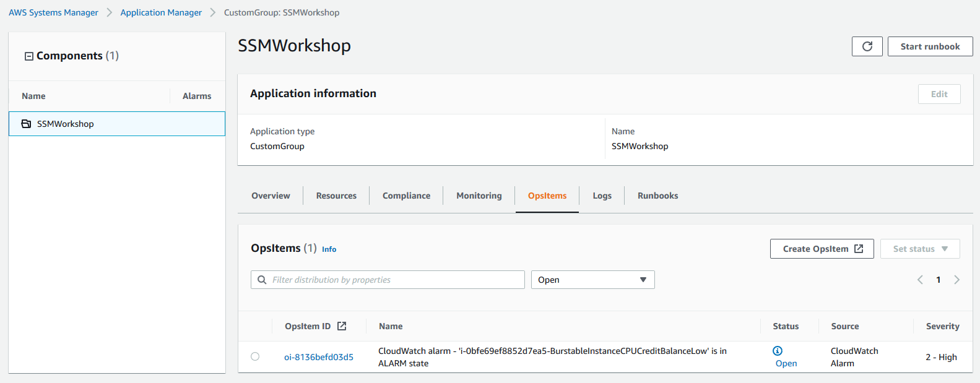Click the Severity column header
Image resolution: width=980 pixels, height=383 pixels.
(x=943, y=326)
